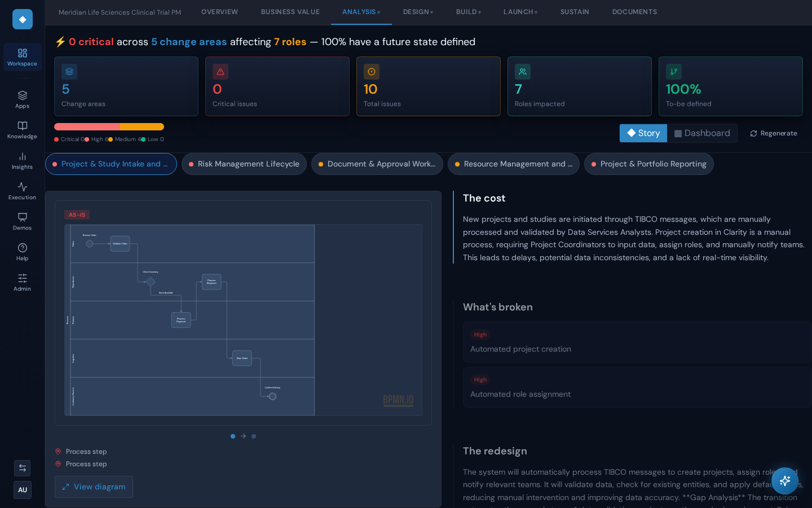
Task: Click 'The redesign' section heading
Action: click(495, 451)
